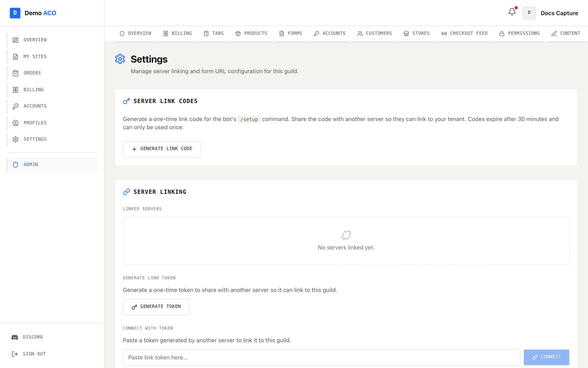Open Settings from the sidebar
This screenshot has height=368, width=588.
pyautogui.click(x=52, y=139)
